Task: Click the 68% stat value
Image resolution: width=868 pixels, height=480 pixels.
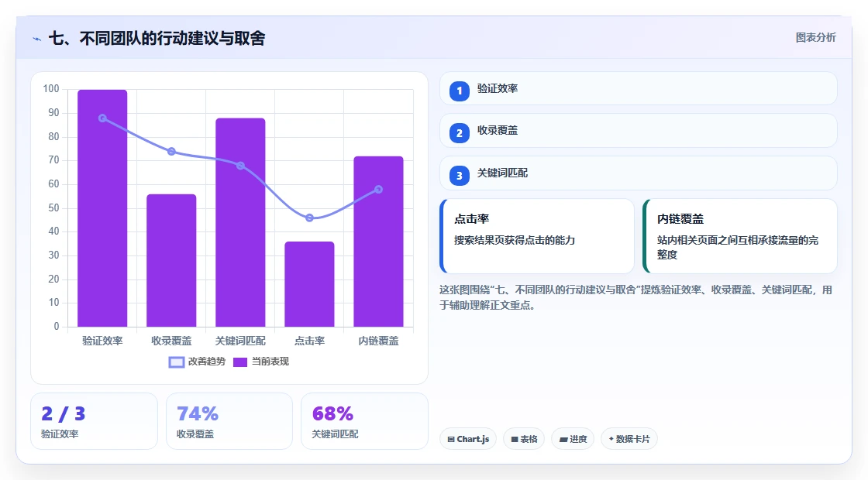Action: pyautogui.click(x=332, y=413)
